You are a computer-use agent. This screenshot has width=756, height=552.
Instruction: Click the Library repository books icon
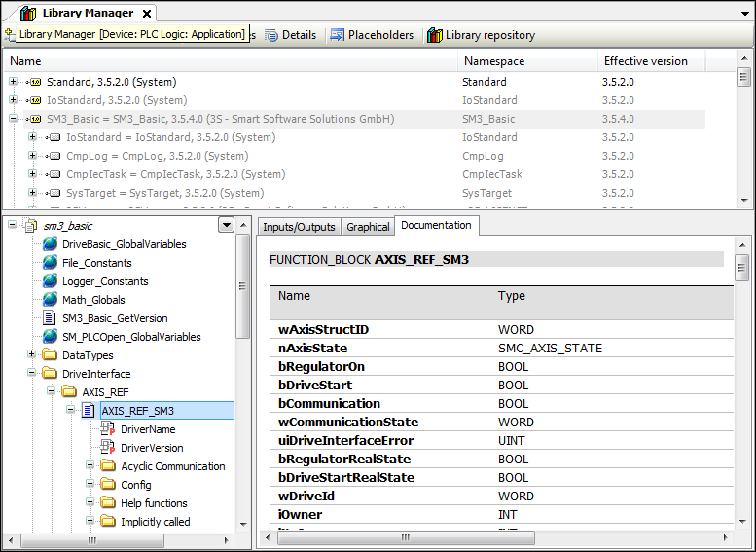(434, 35)
